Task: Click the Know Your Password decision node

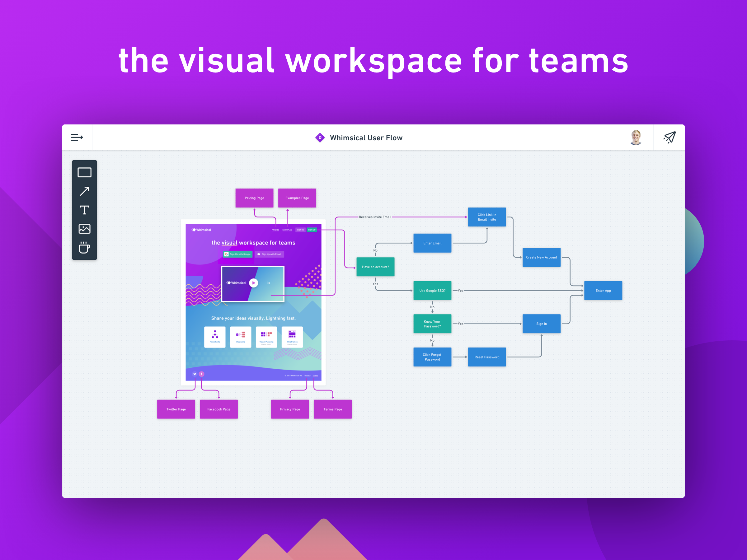Action: pyautogui.click(x=432, y=324)
